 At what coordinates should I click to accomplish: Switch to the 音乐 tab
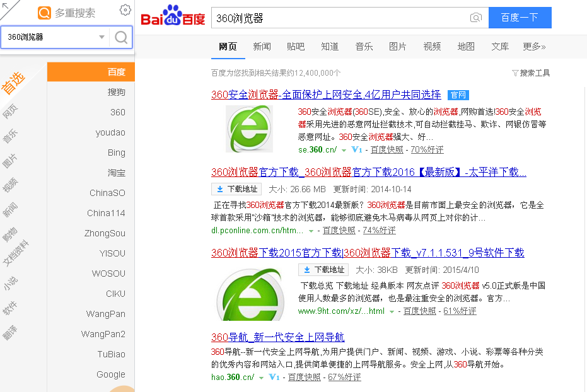coord(364,47)
